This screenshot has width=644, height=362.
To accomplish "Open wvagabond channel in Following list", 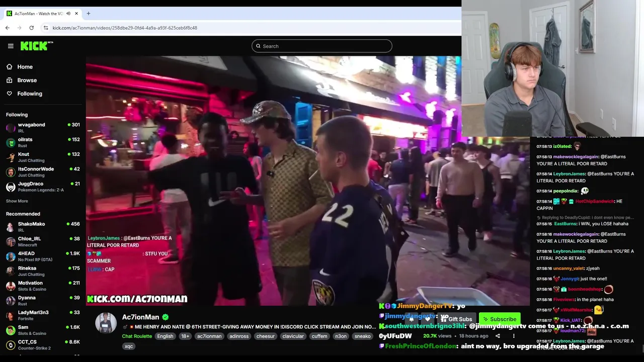I will [x=43, y=127].
